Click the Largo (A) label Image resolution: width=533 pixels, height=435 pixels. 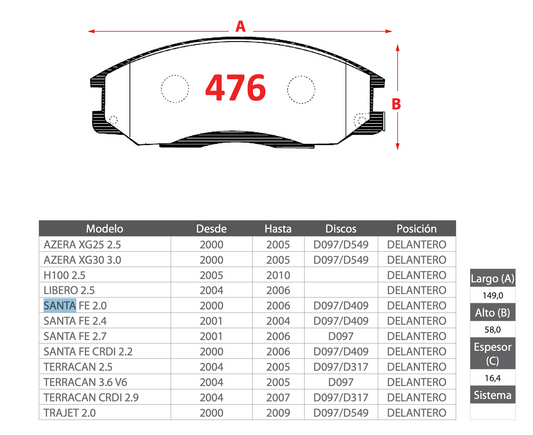[x=493, y=279]
